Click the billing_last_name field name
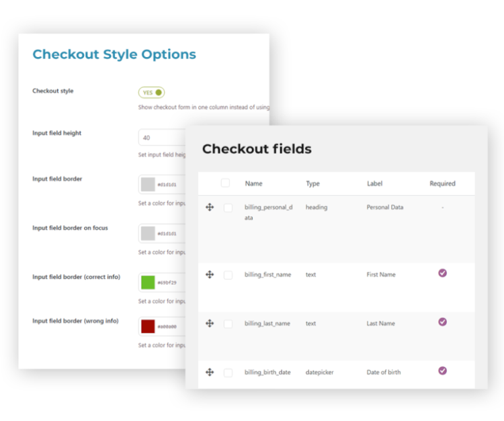504x421 pixels. click(x=267, y=324)
